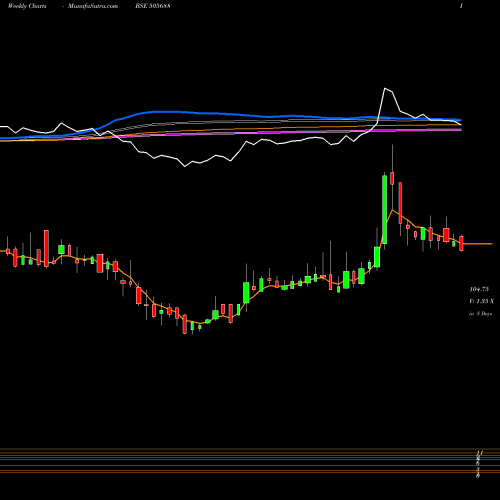Click the 'BSE 503688' symbol label

pyautogui.click(x=153, y=6)
